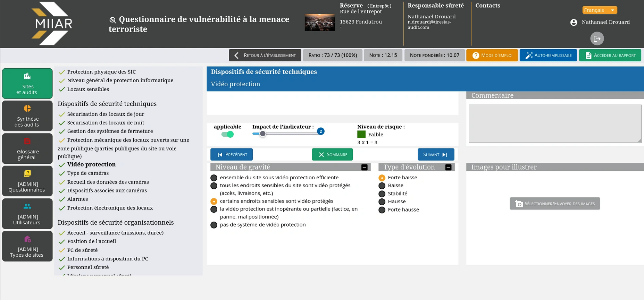This screenshot has width=644, height=300.
Task: Select Stabilité evolution type
Action: [382, 194]
